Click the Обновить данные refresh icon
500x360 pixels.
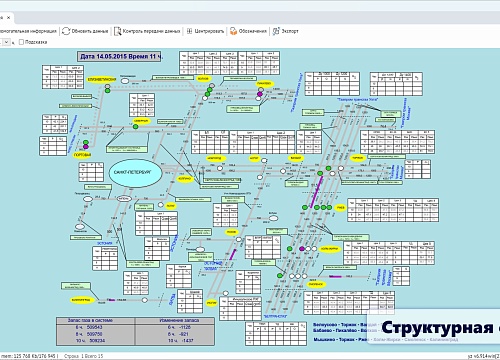click(66, 31)
